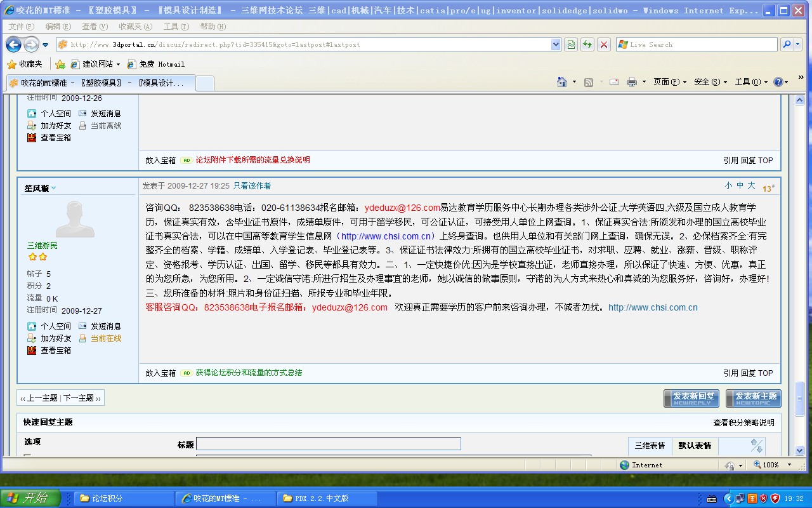This screenshot has width=812, height=508.
Task: Click the 100% zoom level control
Action: 770,465
